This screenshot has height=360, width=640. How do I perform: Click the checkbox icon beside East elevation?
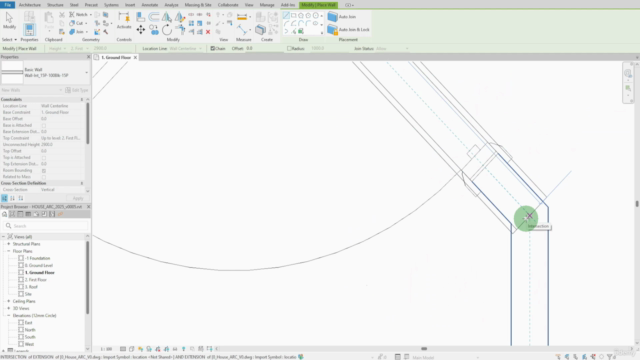(x=21, y=323)
